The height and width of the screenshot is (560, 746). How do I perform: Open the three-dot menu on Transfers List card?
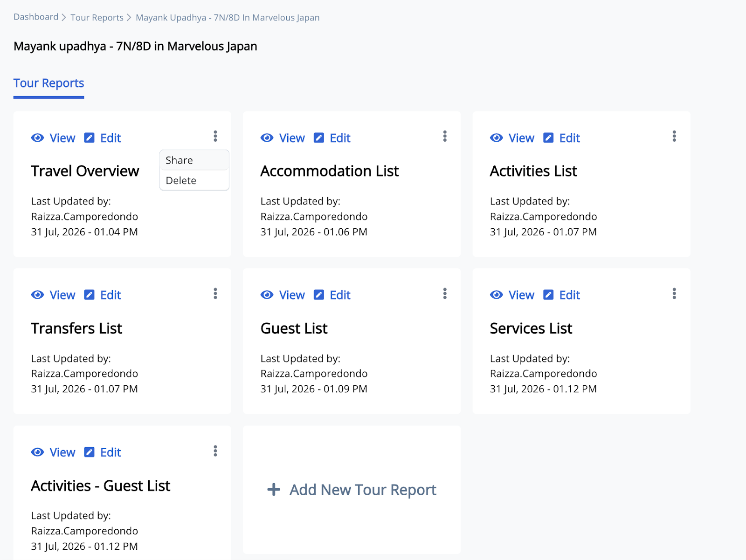point(215,294)
